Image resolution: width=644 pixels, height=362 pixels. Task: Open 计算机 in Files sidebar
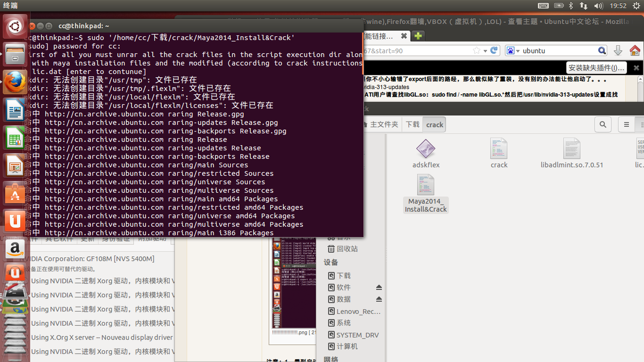(x=343, y=346)
